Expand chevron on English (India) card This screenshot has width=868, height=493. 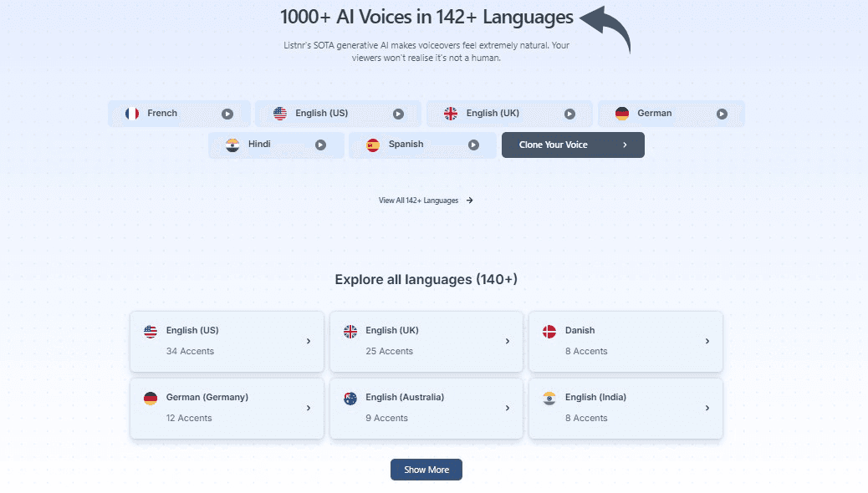click(x=707, y=409)
